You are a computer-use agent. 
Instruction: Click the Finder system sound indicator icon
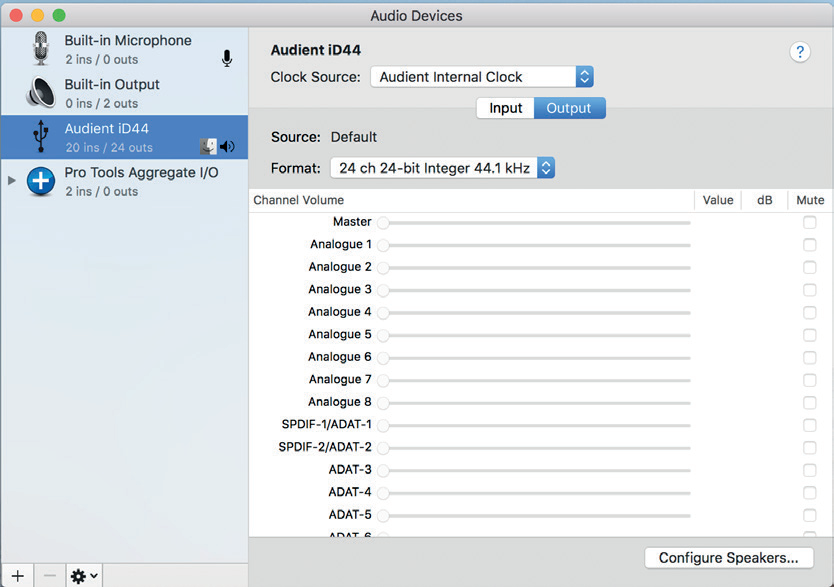[x=208, y=146]
